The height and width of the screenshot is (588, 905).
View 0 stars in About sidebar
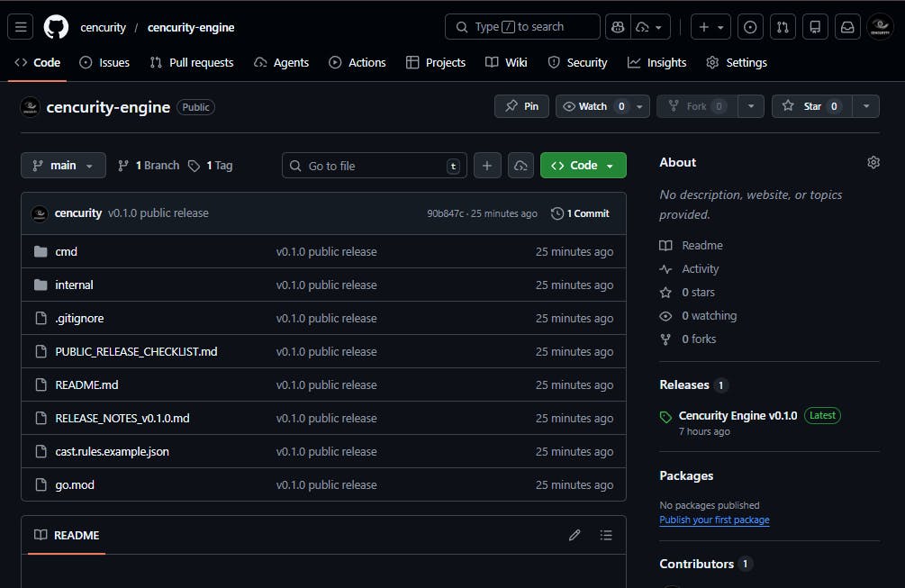coord(687,293)
